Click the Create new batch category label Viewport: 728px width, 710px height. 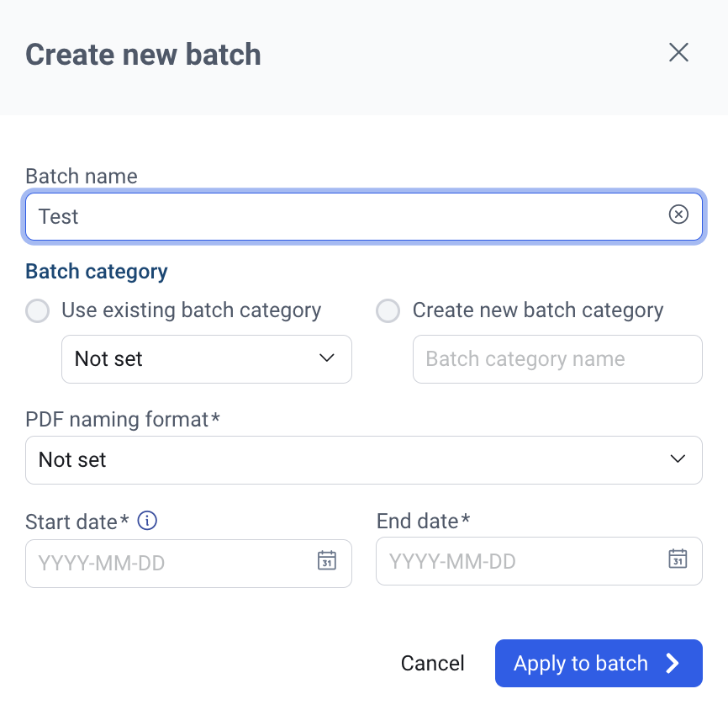coord(537,310)
